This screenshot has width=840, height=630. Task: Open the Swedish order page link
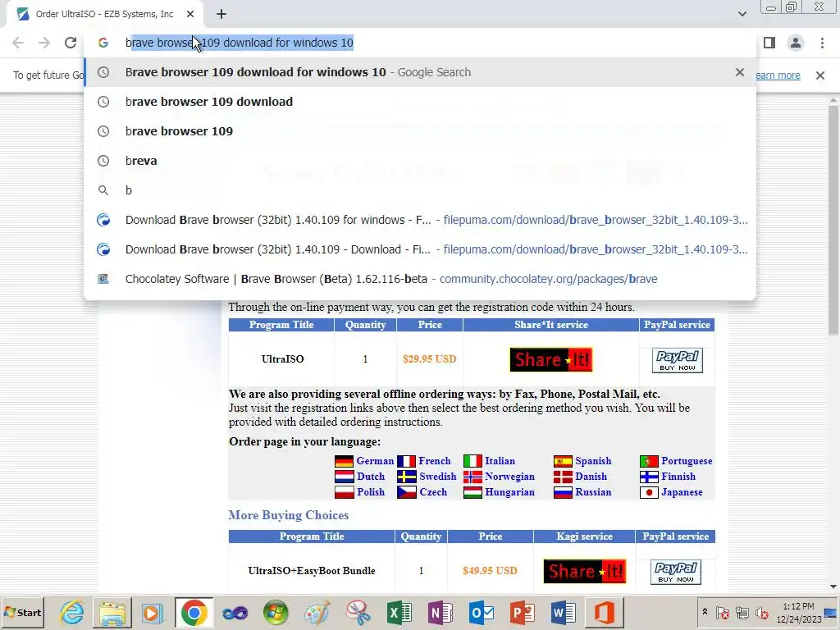438,477
